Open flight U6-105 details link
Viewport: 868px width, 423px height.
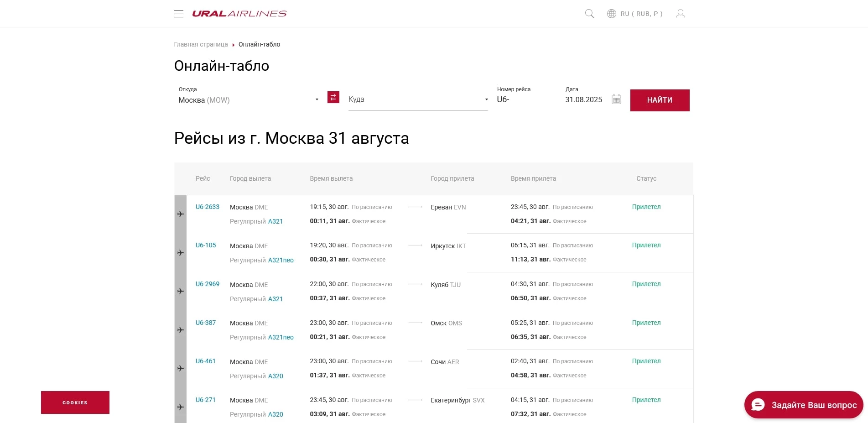coord(206,245)
